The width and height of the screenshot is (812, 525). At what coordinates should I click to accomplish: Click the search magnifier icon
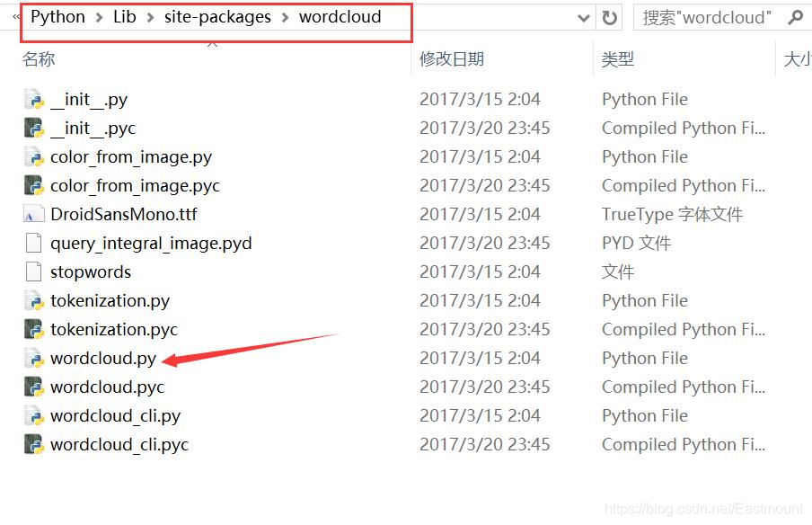click(795, 18)
